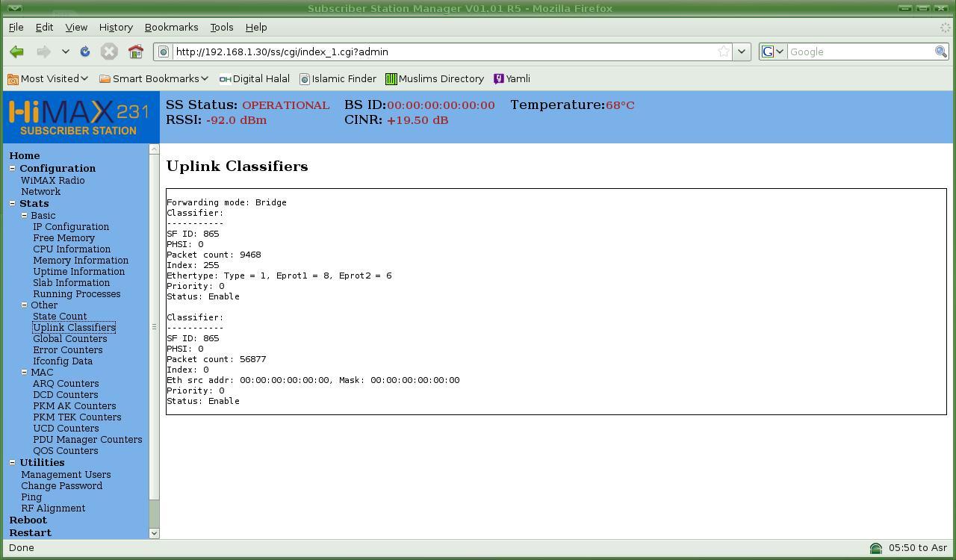Image resolution: width=956 pixels, height=560 pixels.
Task: Click the prayer time status bar icon
Action: coord(875,548)
